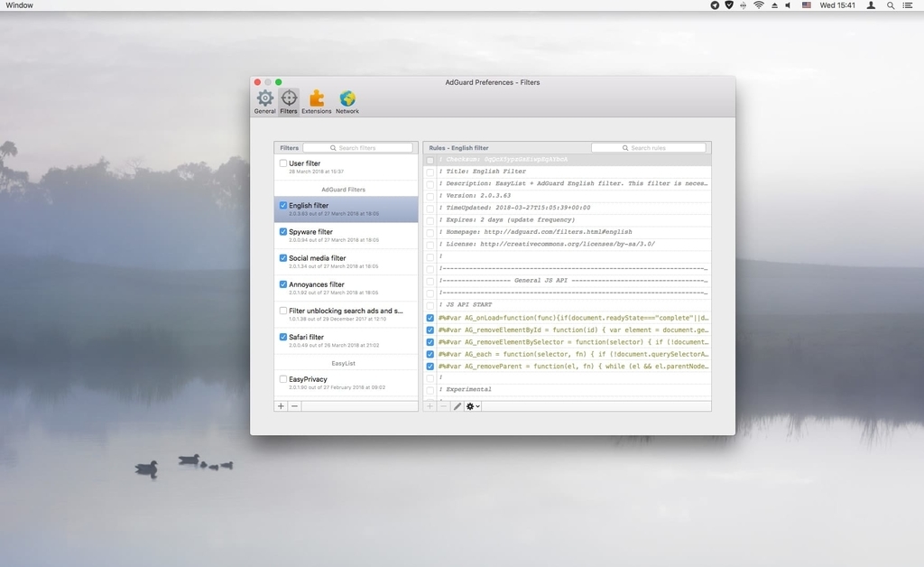Focus the Search rules field
Viewport: 924px width, 567px height.
[648, 148]
